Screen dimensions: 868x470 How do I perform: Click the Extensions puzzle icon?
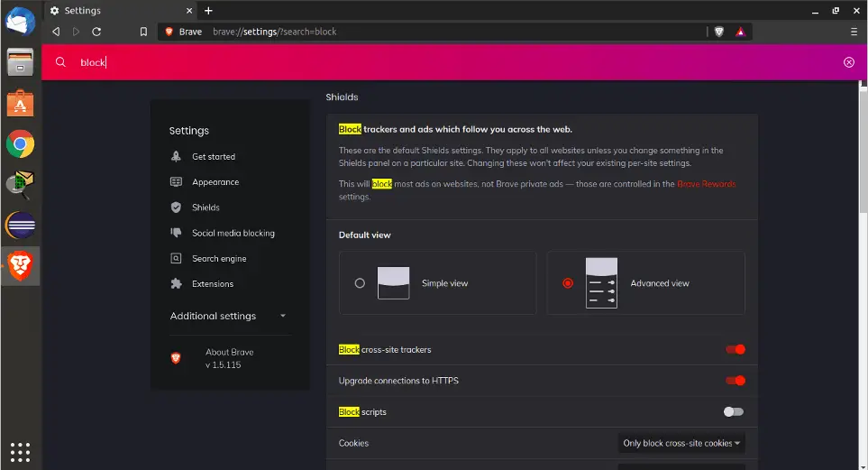point(176,284)
